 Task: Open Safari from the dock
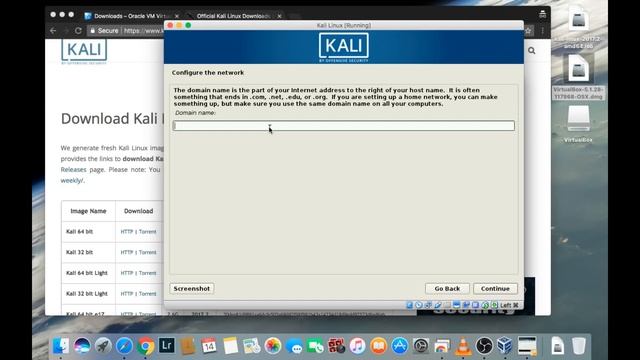(124, 346)
